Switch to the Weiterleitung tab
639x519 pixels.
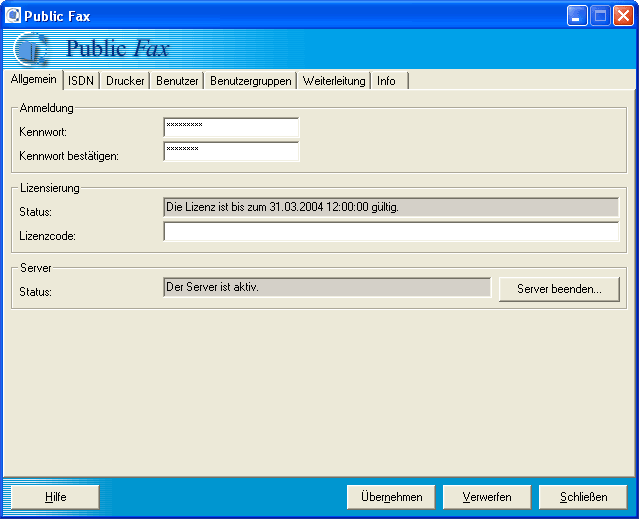334,81
